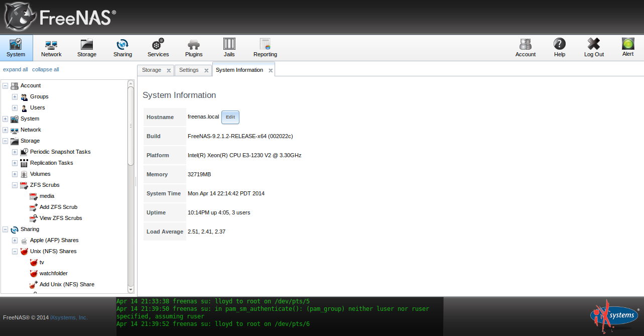This screenshot has width=644, height=336.
Task: Go to Jails in the toolbar
Action: tap(229, 48)
